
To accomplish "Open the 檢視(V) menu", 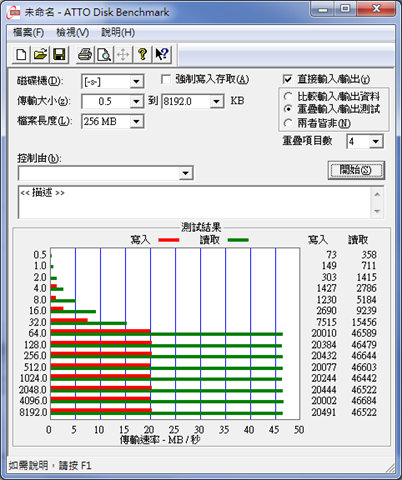I will [x=72, y=32].
